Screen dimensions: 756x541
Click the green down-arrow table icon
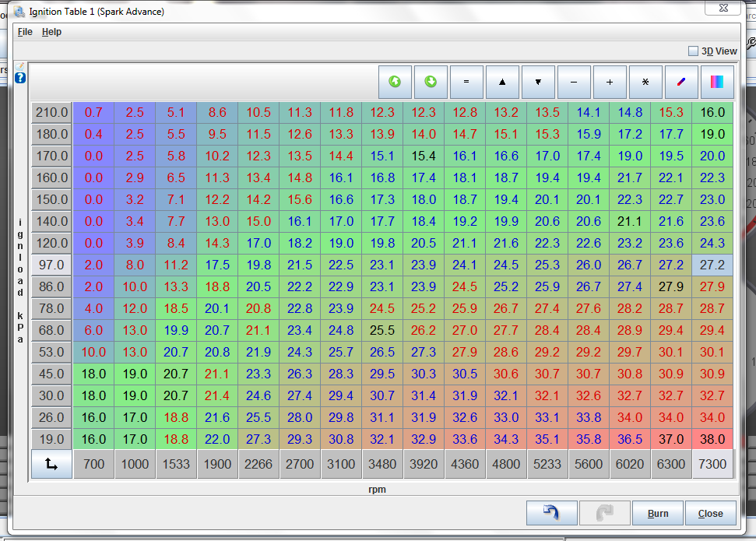[x=431, y=82]
